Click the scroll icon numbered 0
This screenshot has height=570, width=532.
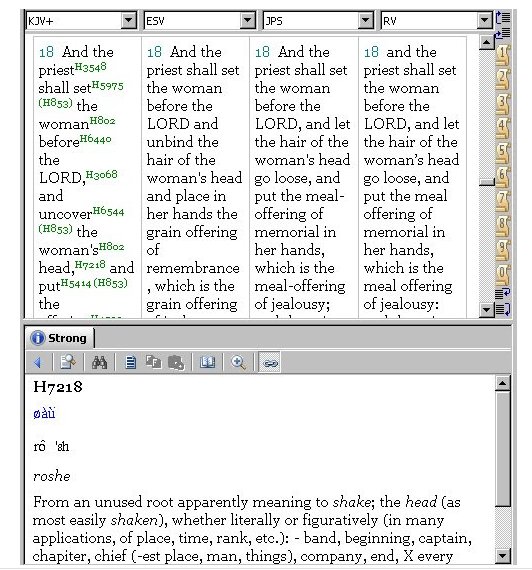[x=503, y=275]
